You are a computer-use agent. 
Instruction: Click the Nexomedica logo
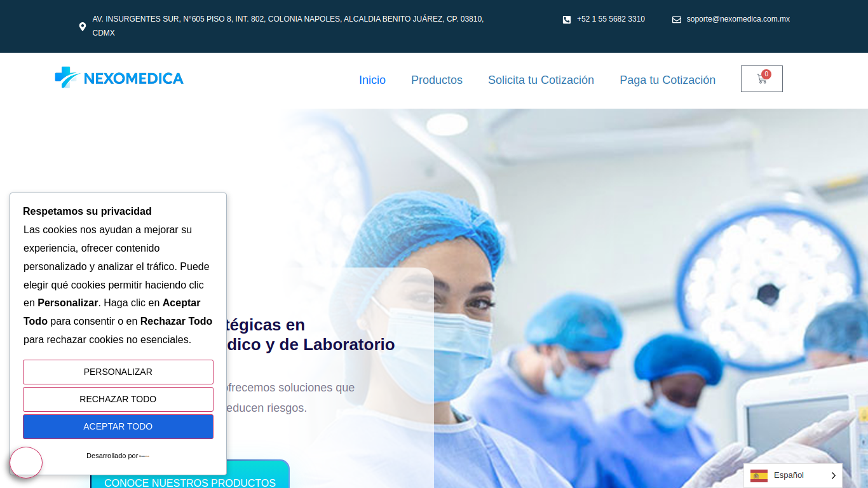(119, 78)
